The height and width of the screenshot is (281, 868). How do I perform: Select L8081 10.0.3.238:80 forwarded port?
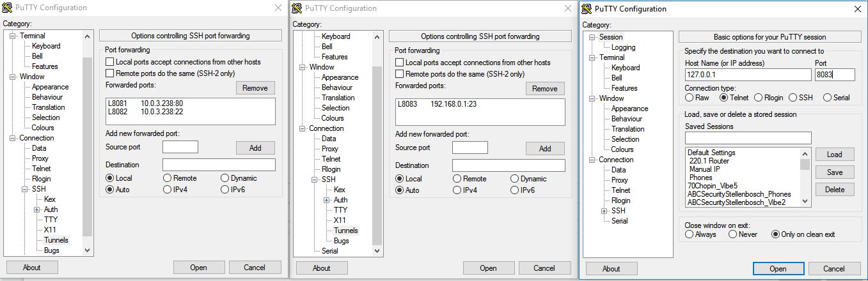146,102
